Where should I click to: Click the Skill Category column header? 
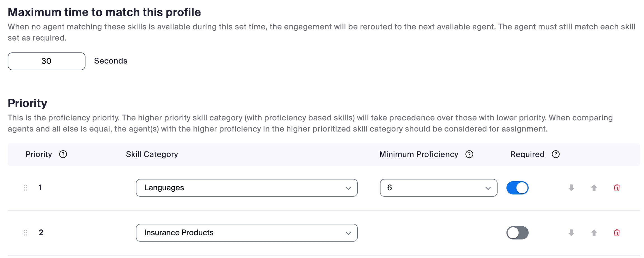[152, 154]
